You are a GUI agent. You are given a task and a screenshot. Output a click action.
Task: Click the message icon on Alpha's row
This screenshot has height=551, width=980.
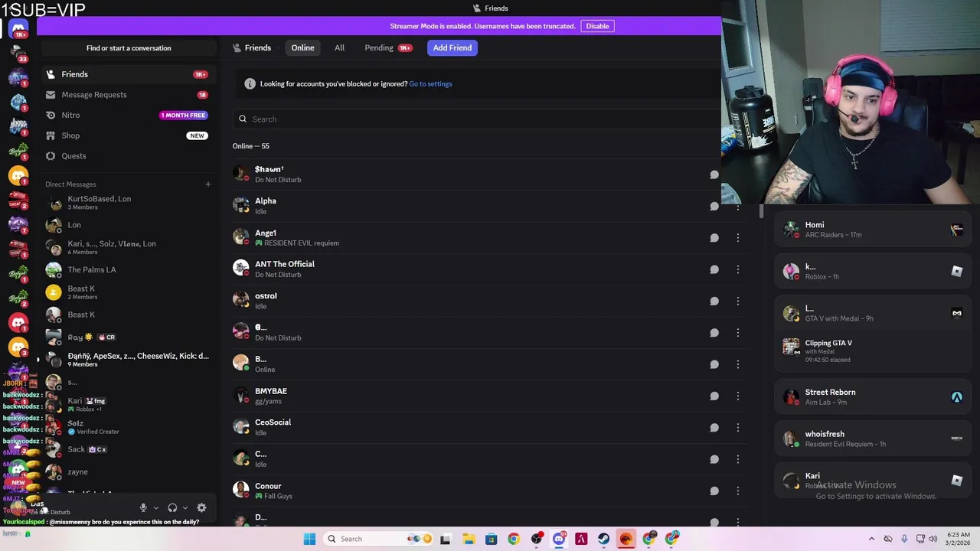pos(714,206)
